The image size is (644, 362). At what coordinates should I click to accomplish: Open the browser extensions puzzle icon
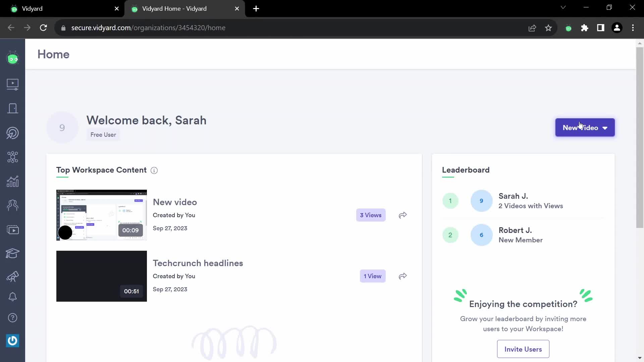[585, 28]
